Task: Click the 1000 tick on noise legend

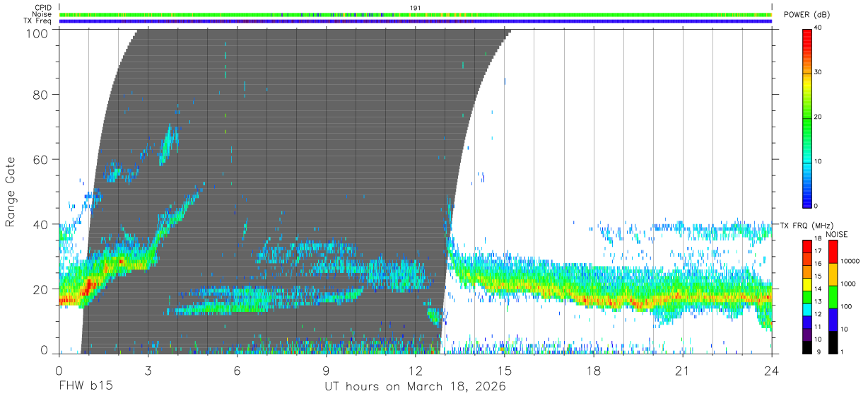Action: coord(848,284)
